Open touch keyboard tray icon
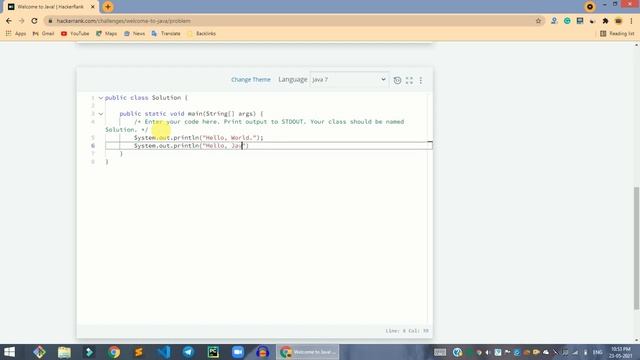This screenshot has height=360, width=640. [440, 352]
